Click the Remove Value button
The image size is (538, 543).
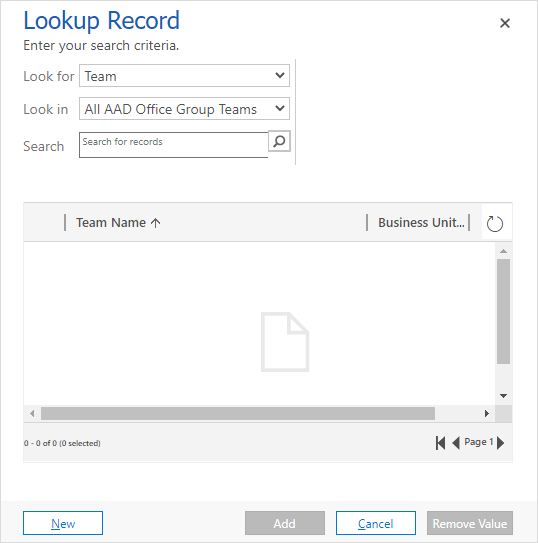pos(470,523)
